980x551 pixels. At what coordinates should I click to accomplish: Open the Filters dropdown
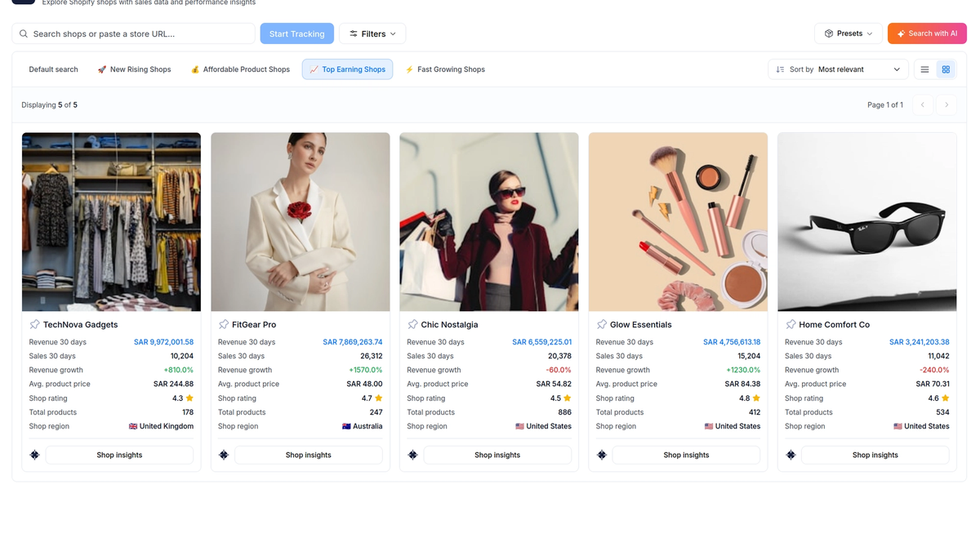tap(372, 33)
